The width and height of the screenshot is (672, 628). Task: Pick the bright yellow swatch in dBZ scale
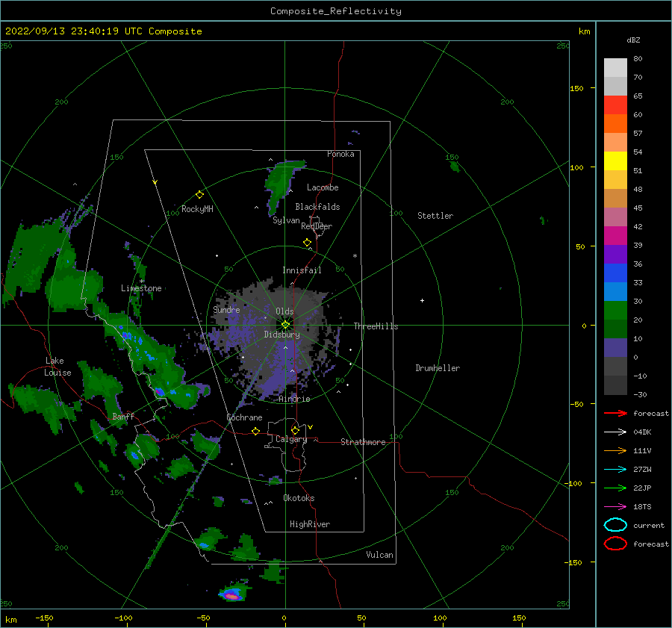[615, 161]
